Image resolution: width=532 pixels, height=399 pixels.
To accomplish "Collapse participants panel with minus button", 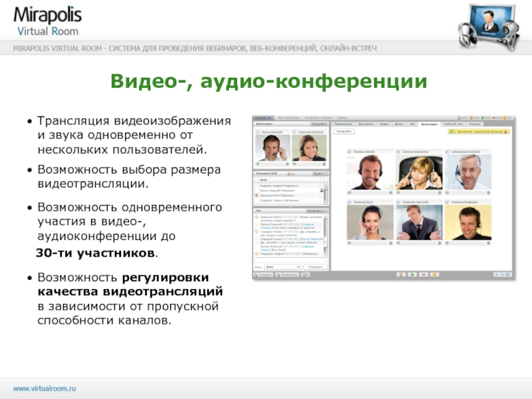I will pyautogui.click(x=326, y=174).
